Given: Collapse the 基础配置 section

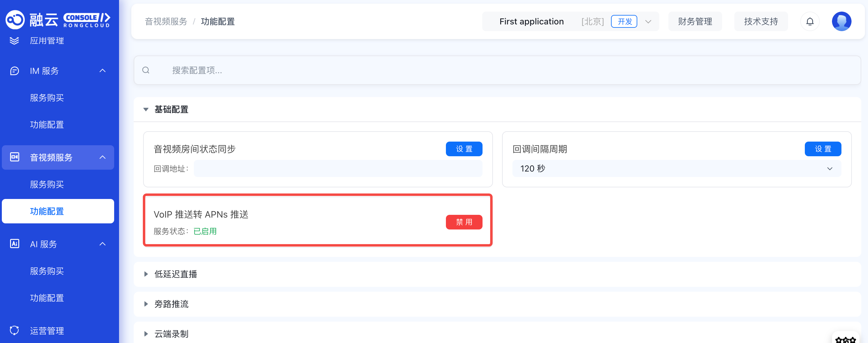Looking at the screenshot, I should coord(146,110).
